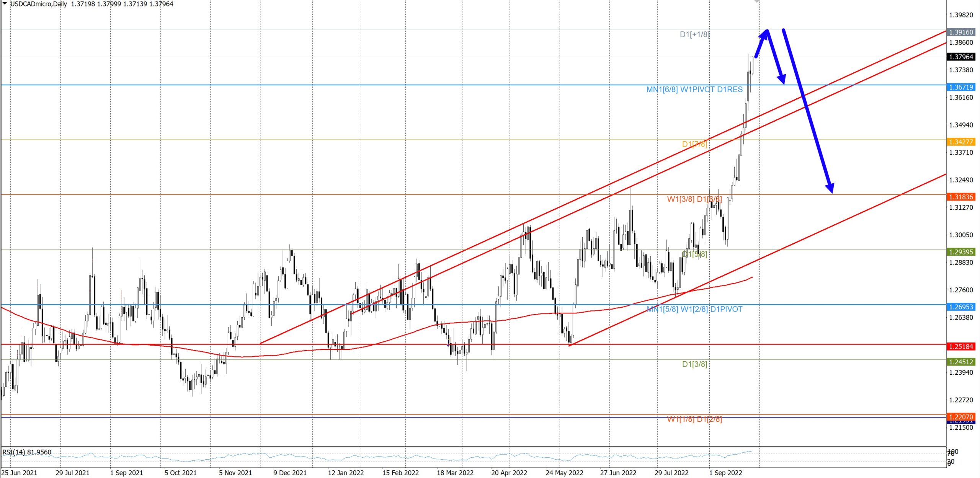This screenshot has width=980, height=478.
Task: Click the orange 1.34277 price label
Action: point(961,142)
